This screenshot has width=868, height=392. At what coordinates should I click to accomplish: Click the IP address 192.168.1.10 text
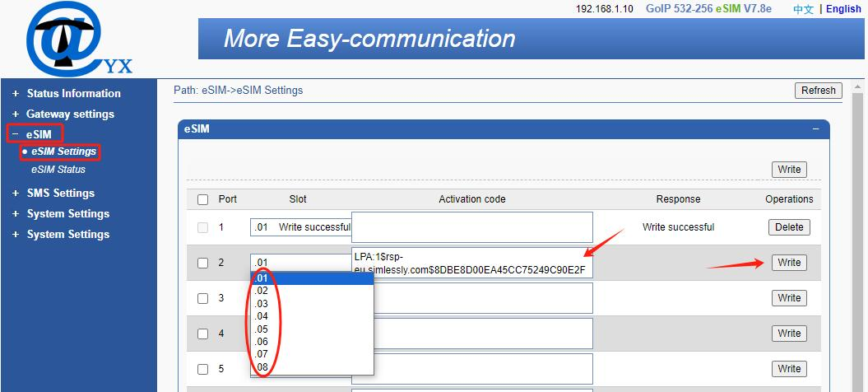[x=605, y=9]
